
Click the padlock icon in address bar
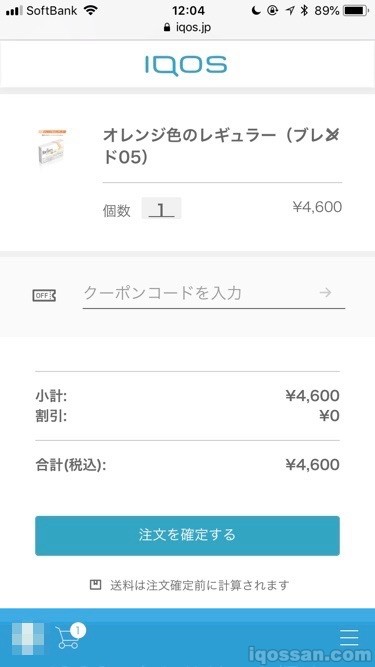coord(166,27)
